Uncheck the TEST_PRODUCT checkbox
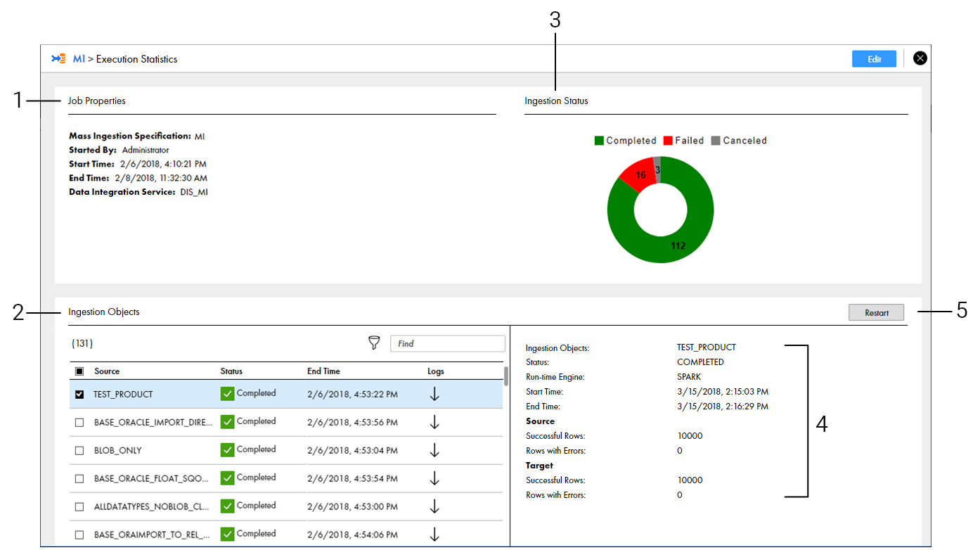This screenshot has height=550, width=980. [79, 395]
